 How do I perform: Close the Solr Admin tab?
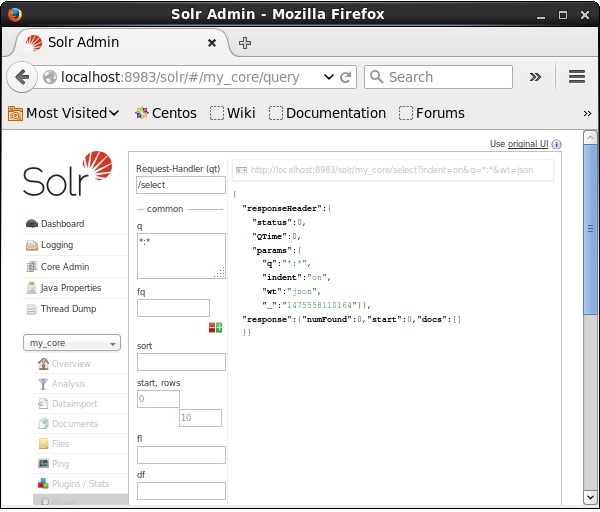(x=212, y=43)
